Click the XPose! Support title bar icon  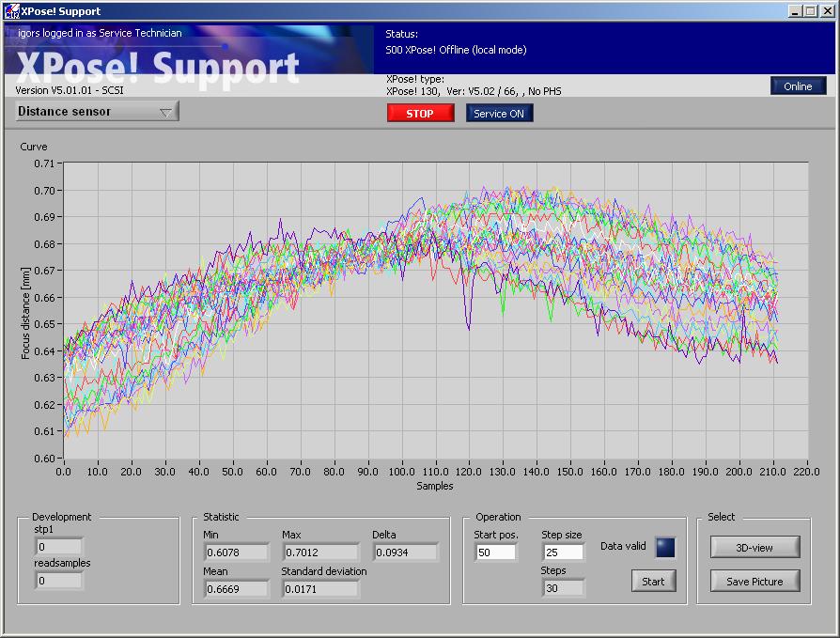click(11, 10)
